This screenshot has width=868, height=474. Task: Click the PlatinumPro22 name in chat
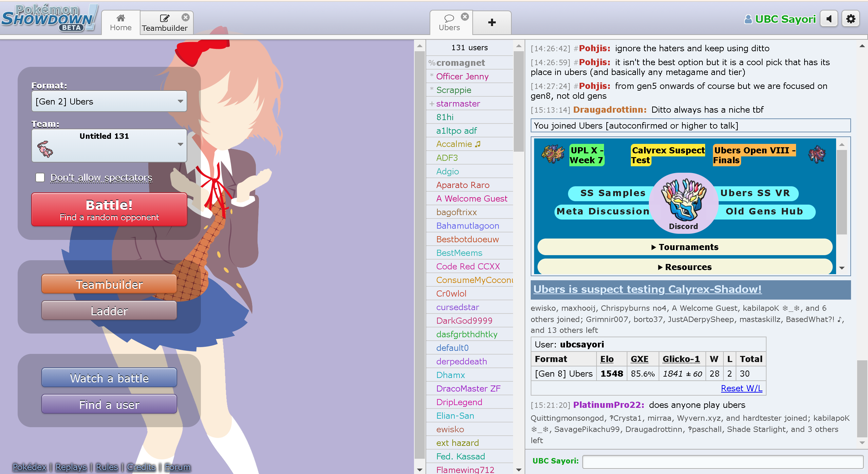609,405
